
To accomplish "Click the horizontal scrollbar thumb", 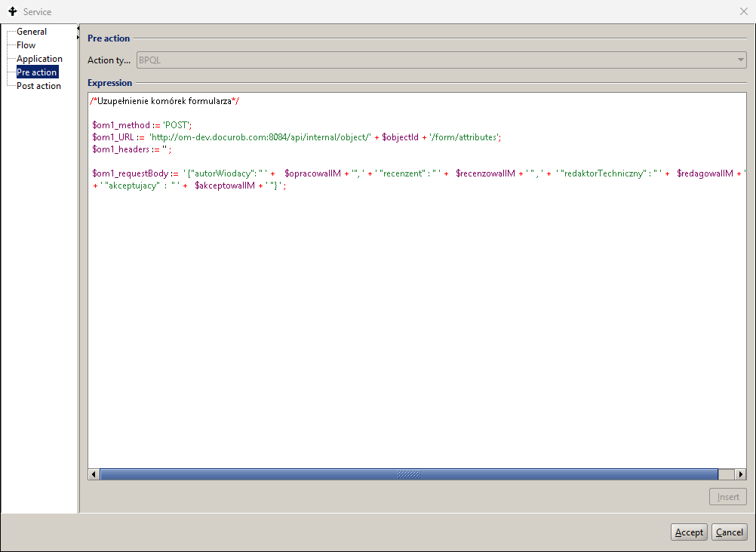I will (408, 474).
